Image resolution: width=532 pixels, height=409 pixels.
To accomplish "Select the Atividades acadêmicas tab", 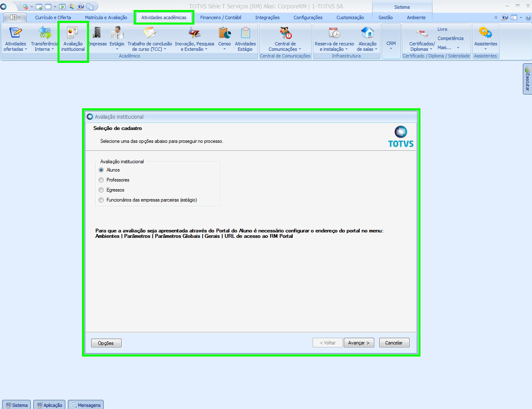I will coord(164,17).
